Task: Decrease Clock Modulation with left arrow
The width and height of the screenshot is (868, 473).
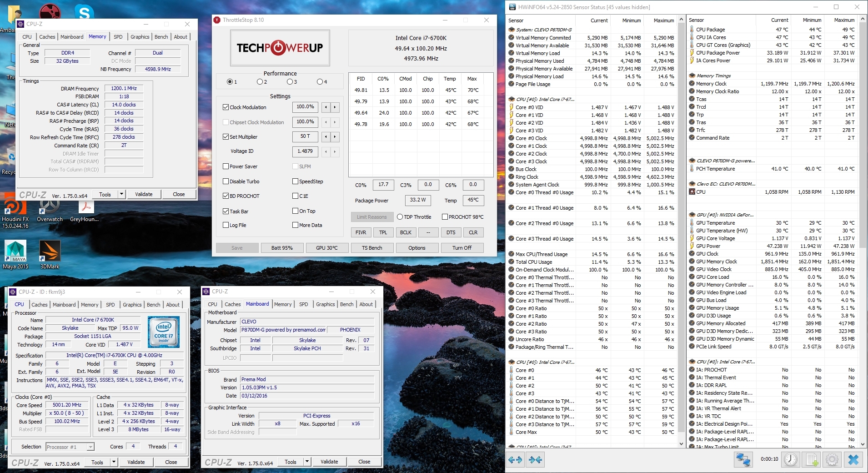Action: [326, 107]
